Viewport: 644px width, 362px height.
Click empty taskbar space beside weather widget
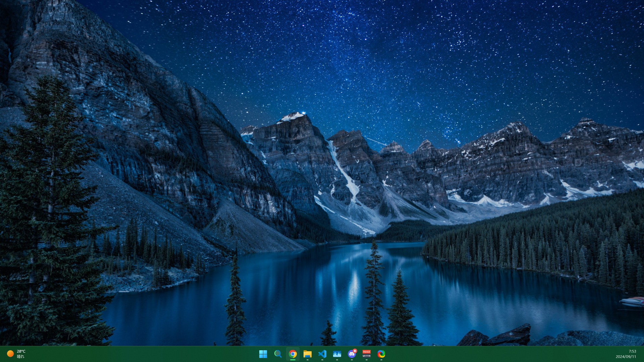[x=101, y=354]
